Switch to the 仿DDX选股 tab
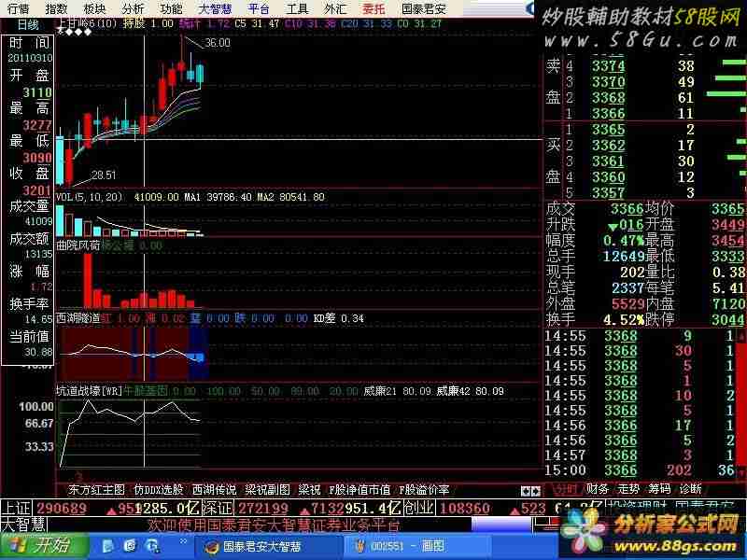The width and height of the screenshot is (747, 560). click(x=159, y=489)
